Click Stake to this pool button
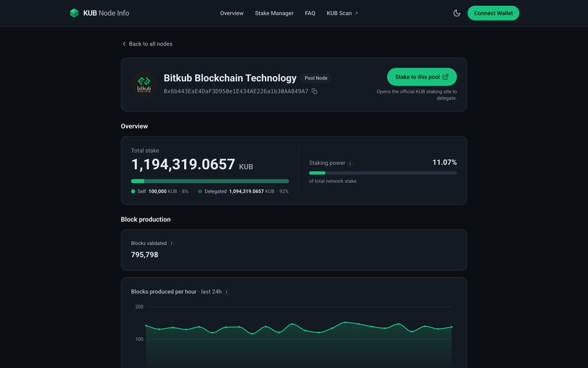The height and width of the screenshot is (368, 588). (422, 77)
